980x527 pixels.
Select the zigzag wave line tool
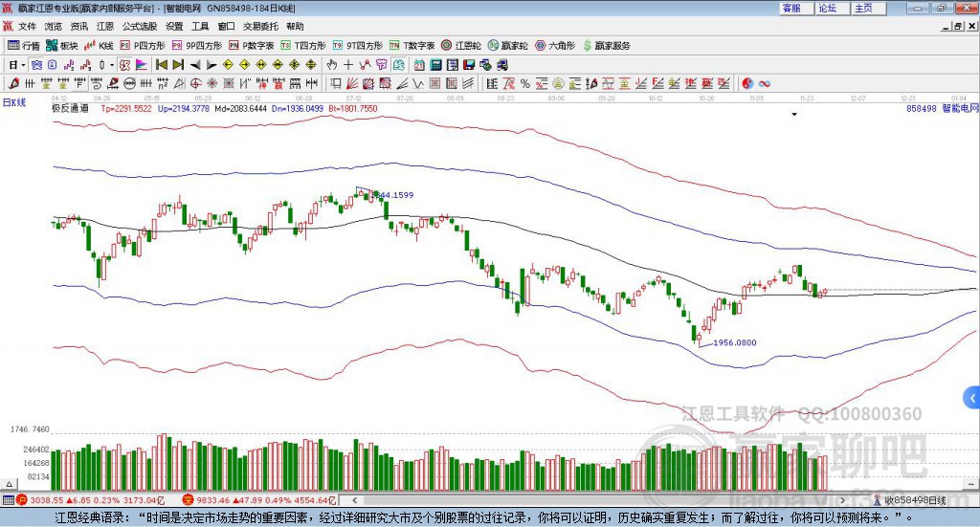coord(418,83)
